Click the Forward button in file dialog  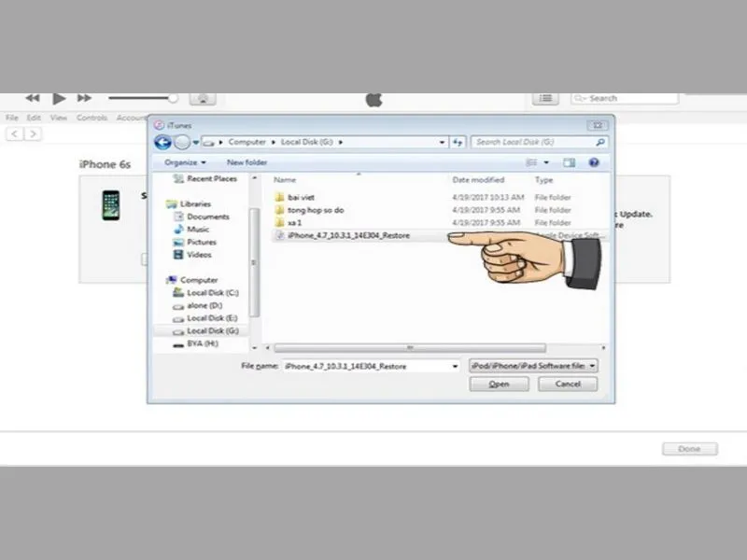tap(181, 143)
